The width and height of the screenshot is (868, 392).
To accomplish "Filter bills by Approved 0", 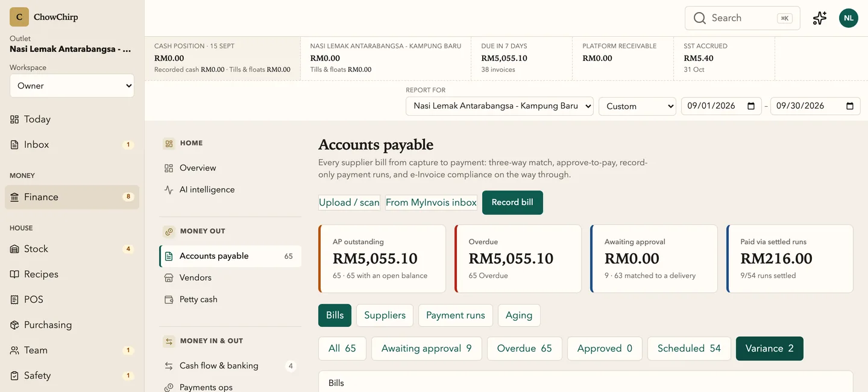I will click(x=605, y=349).
